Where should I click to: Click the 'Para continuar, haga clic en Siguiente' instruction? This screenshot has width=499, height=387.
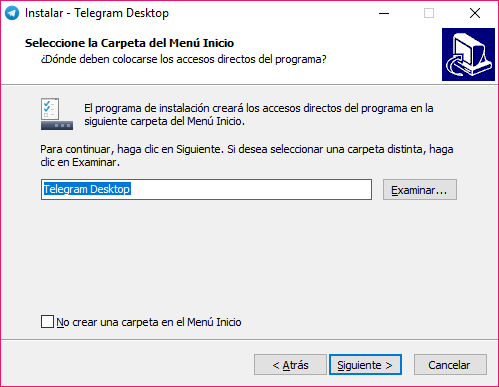(x=247, y=156)
